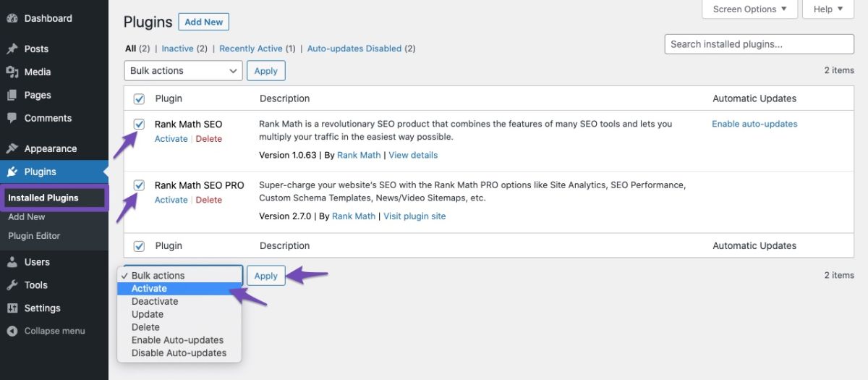Open Plugin Editor in the sidebar submenu
The height and width of the screenshot is (380, 868).
click(34, 235)
